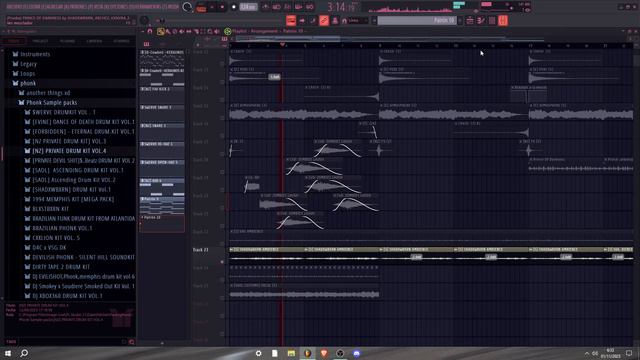
Task: Open File Explorer from the taskbar
Action: pyautogui.click(x=291, y=353)
